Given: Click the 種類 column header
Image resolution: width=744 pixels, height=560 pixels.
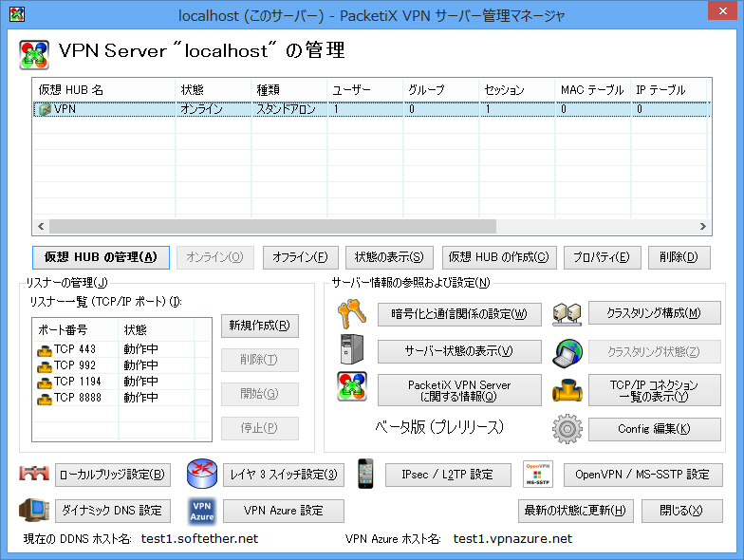Looking at the screenshot, I should tap(288, 89).
